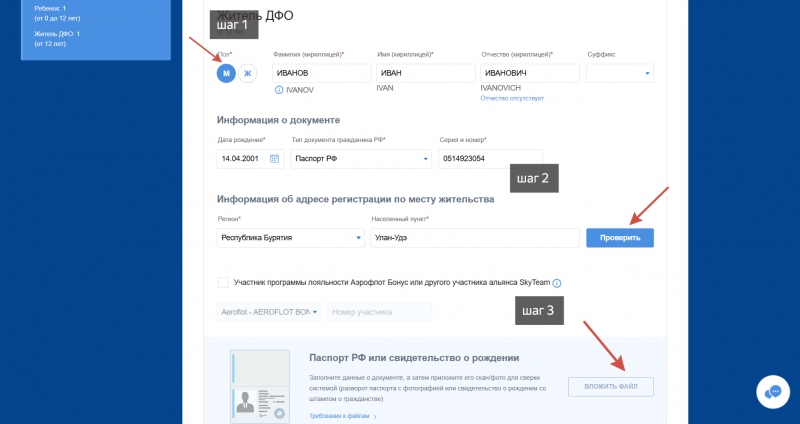Open the chat support bubble icon
The image size is (800, 424).
click(x=773, y=392)
